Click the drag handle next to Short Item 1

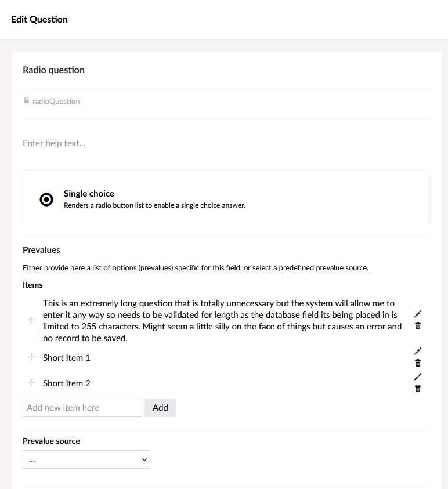point(31,358)
